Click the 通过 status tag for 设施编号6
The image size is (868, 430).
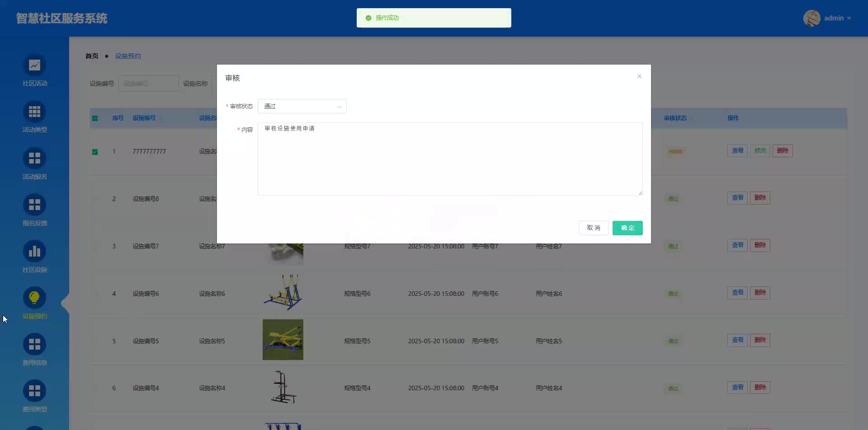coord(673,294)
